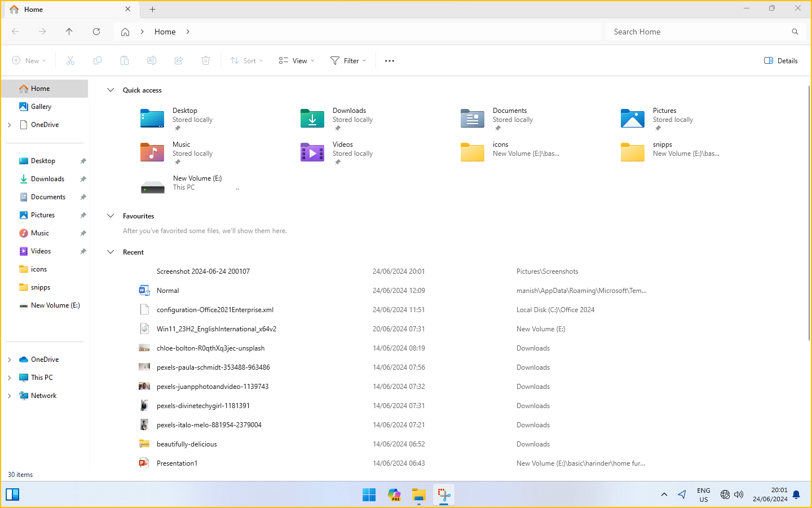
Task: Expand This PC in navigation pane
Action: click(10, 378)
